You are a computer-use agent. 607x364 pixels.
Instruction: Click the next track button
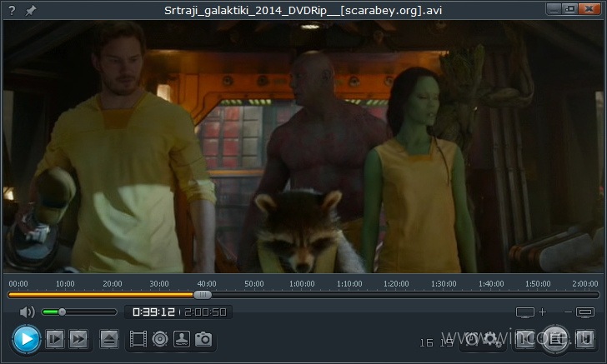[584, 339]
